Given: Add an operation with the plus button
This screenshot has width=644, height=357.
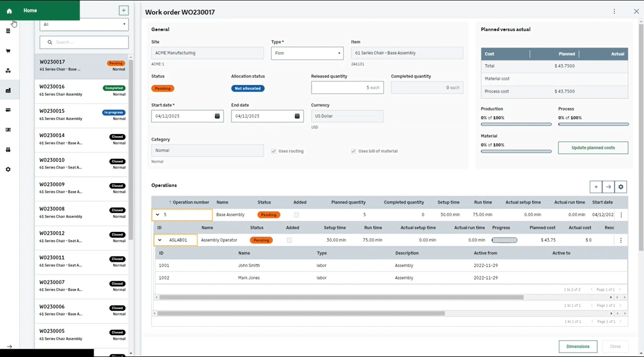Looking at the screenshot, I should tap(596, 187).
